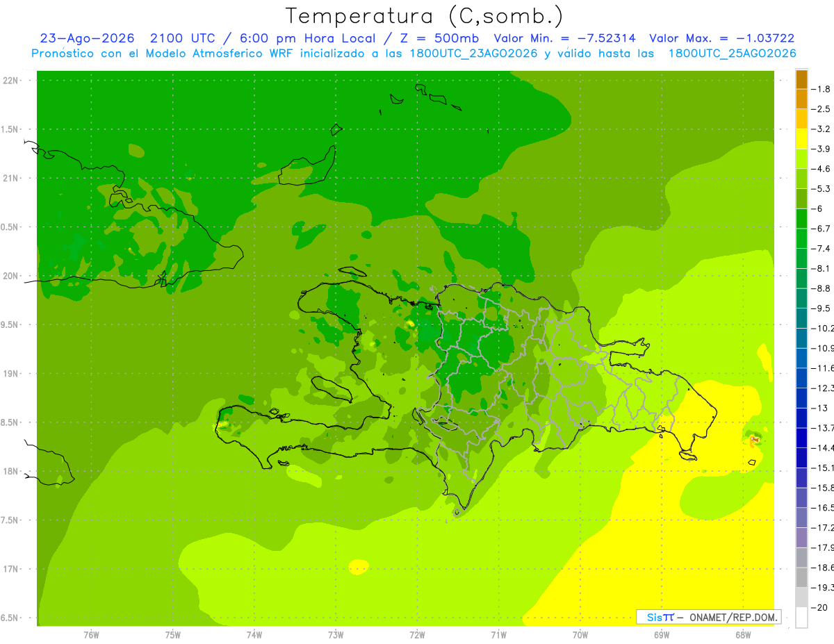This screenshot has width=834, height=644.
Task: Click the "72W" longitude axis label
Action: point(417,634)
